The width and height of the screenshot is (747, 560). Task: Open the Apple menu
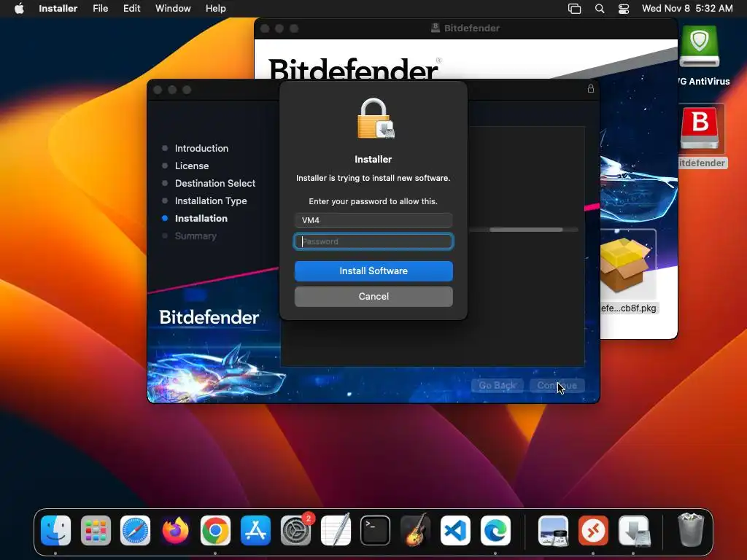click(x=19, y=9)
